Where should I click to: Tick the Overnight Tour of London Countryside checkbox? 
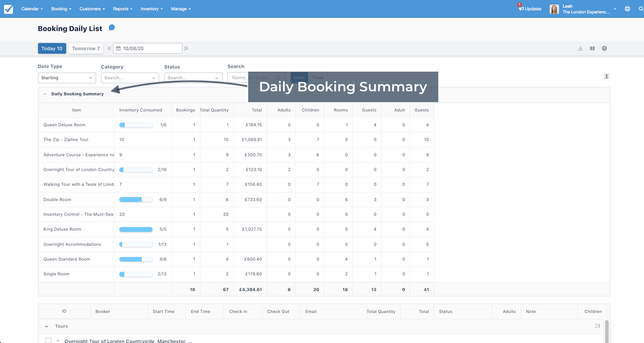49,341
